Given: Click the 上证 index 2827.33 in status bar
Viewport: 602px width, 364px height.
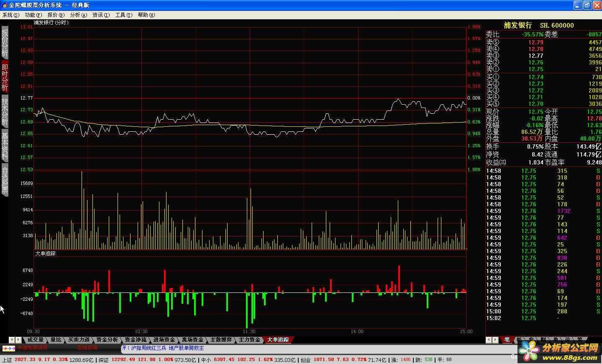Looking at the screenshot, I should pos(25,360).
